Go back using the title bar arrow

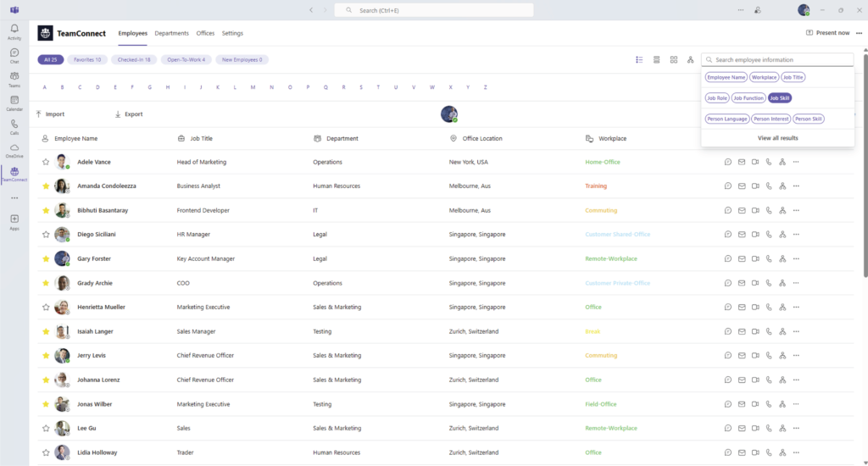311,10
